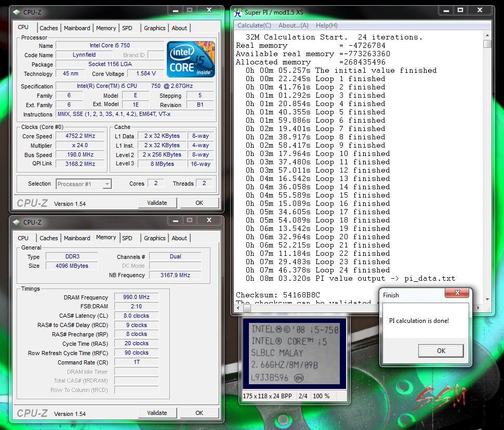Image resolution: width=504 pixels, height=430 pixels.
Task: Click the CAS# Latency 8.0 clocks value
Action: [136, 316]
